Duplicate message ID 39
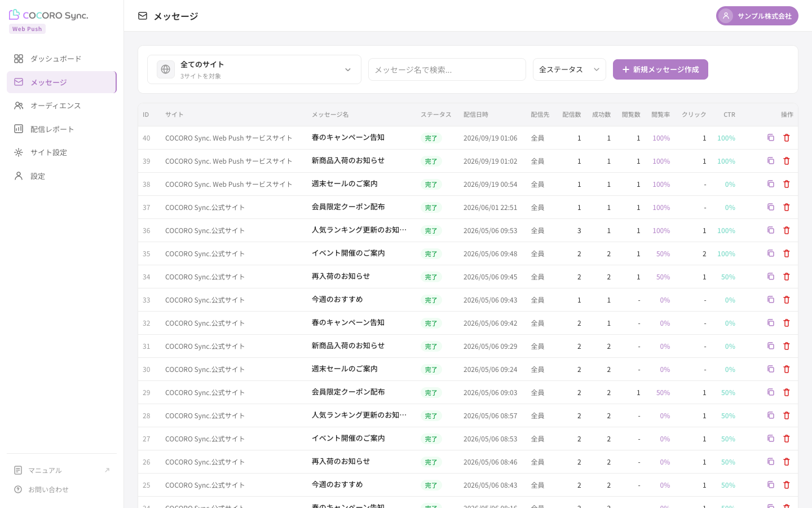 pyautogui.click(x=771, y=161)
